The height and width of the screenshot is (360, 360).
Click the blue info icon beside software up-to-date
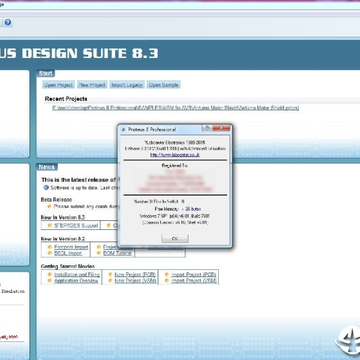46,187
